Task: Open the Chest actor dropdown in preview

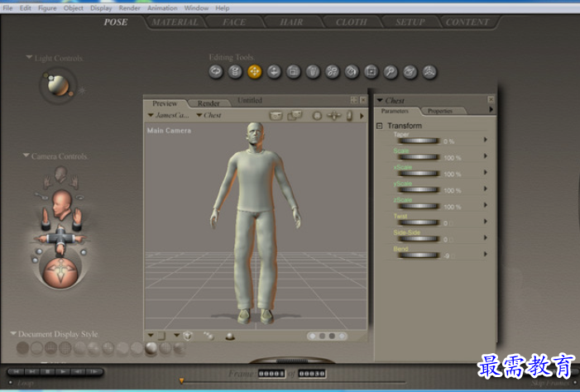Action: pyautogui.click(x=209, y=116)
